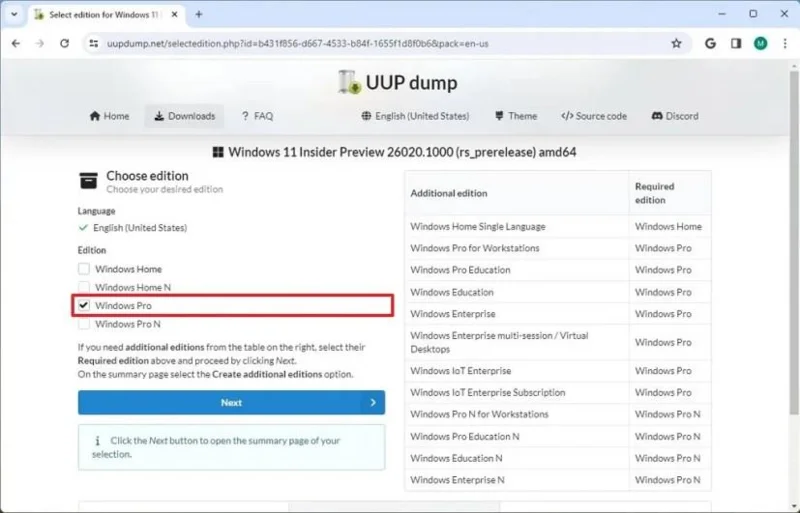Minimize the browser window

point(721,14)
